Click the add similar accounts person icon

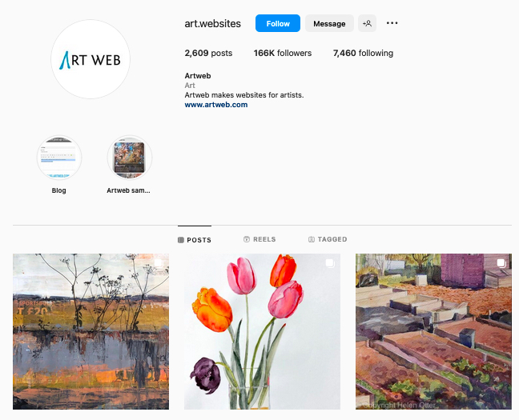click(x=367, y=23)
